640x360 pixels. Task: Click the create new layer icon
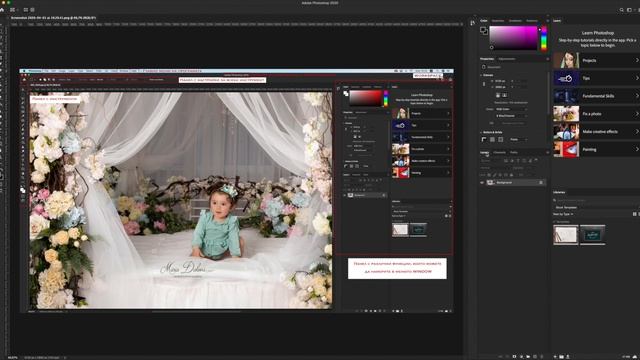click(x=535, y=356)
